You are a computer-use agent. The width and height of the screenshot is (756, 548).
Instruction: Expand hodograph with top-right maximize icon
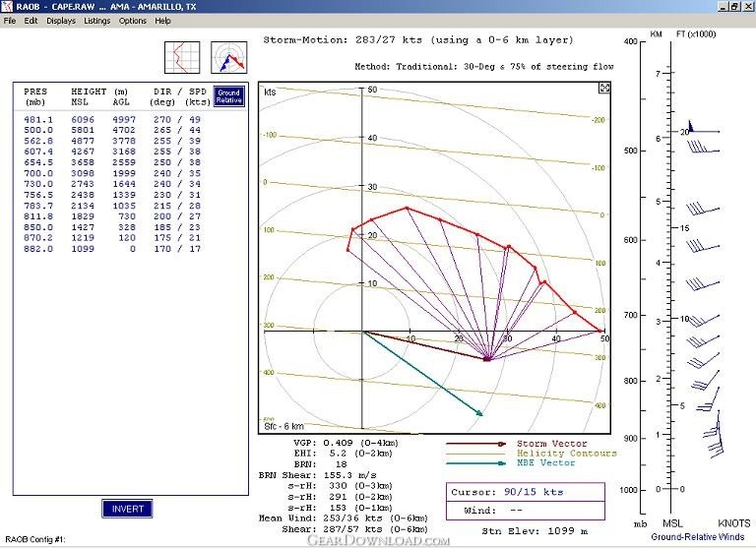(604, 88)
